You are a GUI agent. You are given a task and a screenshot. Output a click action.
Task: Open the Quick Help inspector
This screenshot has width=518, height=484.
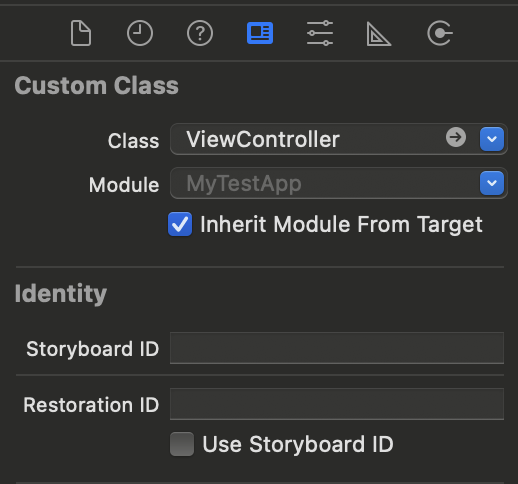coord(200,33)
